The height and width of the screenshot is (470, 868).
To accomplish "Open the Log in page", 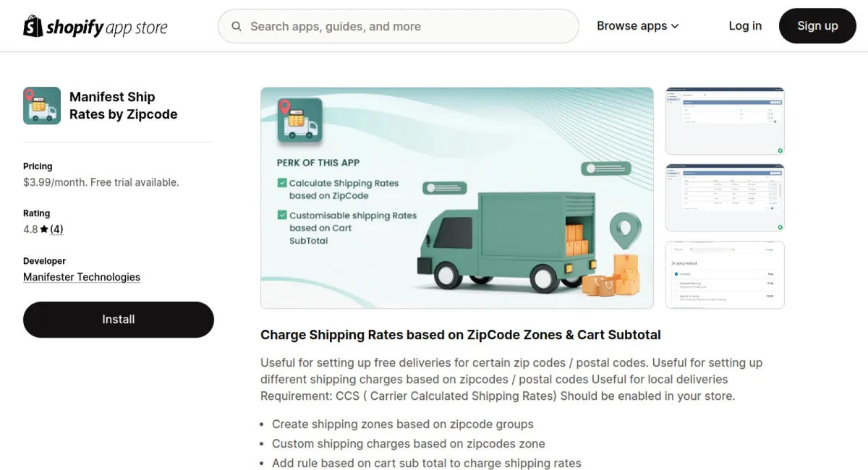I will (x=745, y=26).
